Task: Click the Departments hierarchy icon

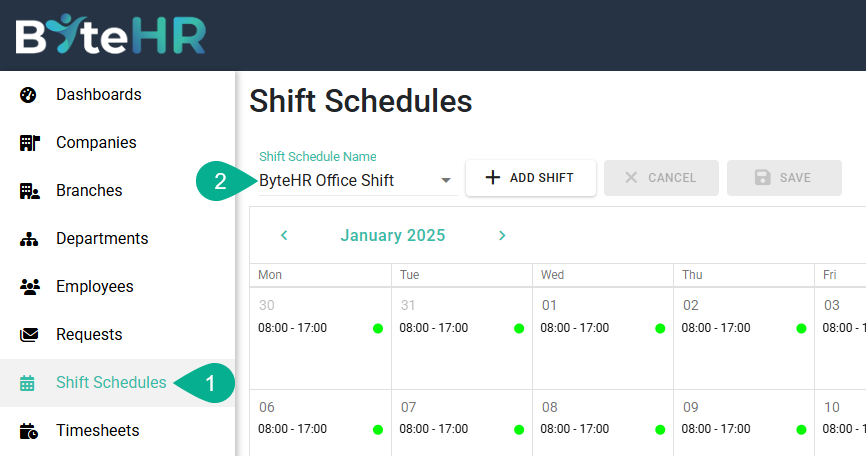Action: click(28, 239)
